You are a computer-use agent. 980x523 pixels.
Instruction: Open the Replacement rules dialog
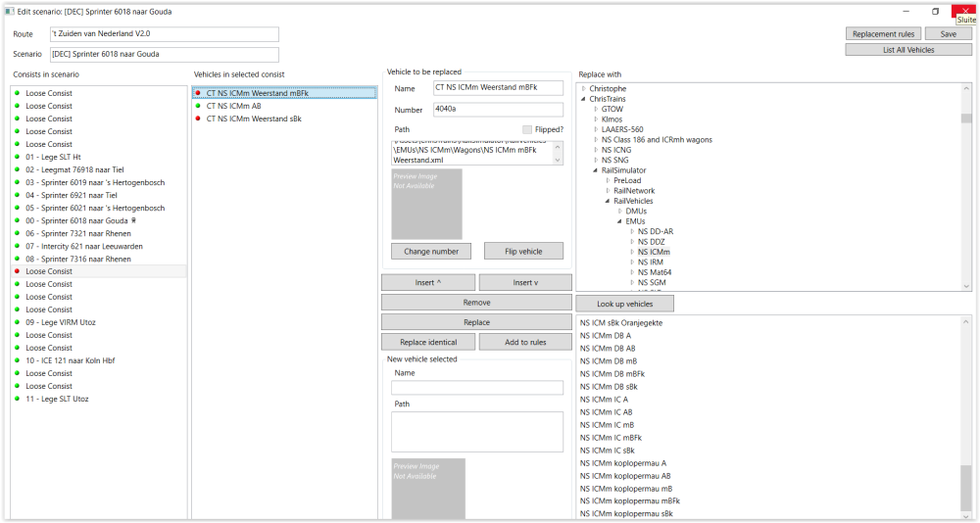coord(883,33)
